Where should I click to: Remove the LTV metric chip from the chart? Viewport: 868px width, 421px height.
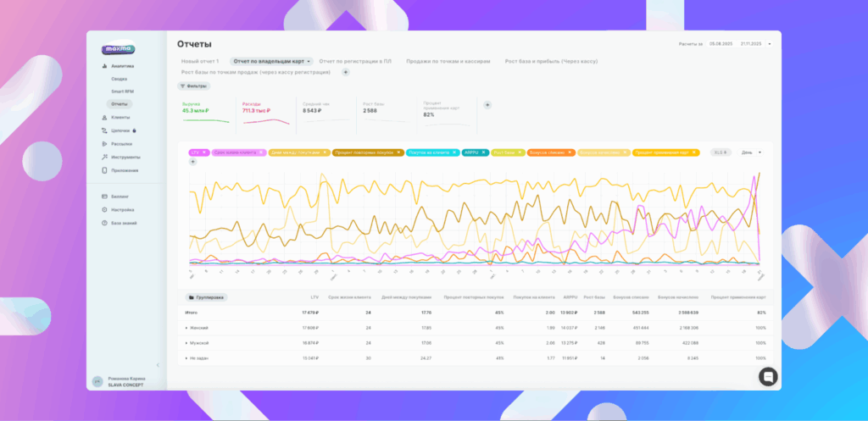(204, 152)
